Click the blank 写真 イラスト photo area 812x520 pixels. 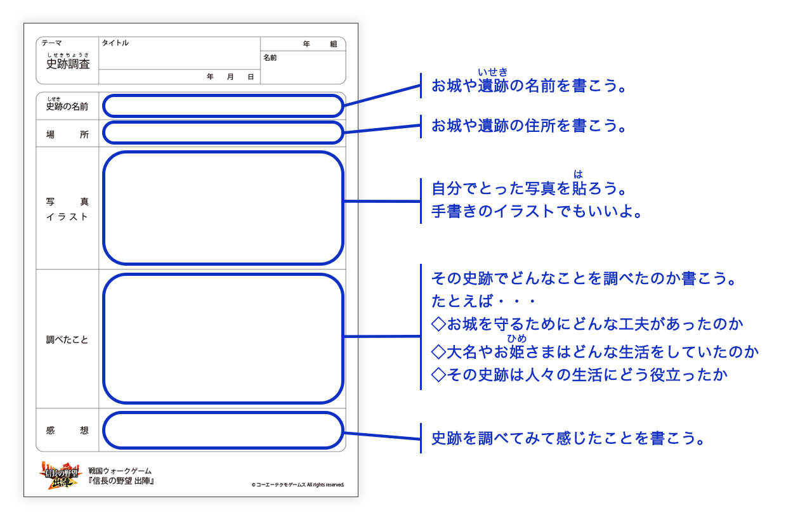point(223,207)
